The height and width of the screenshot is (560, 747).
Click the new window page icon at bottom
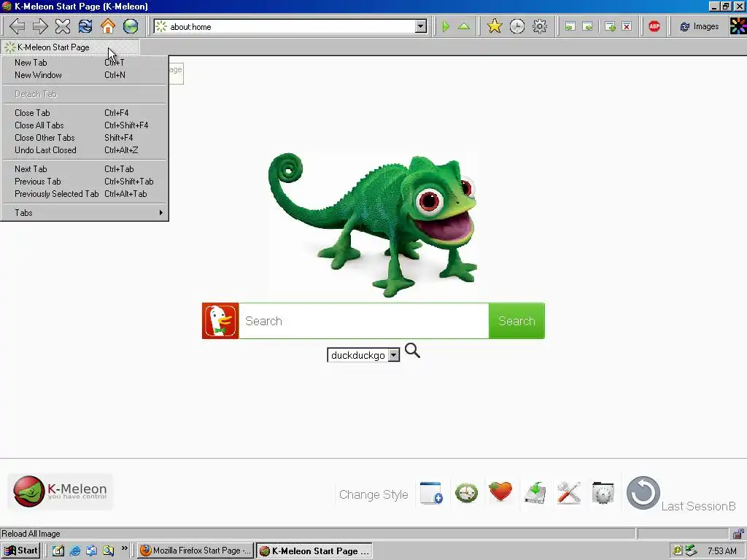point(432,492)
